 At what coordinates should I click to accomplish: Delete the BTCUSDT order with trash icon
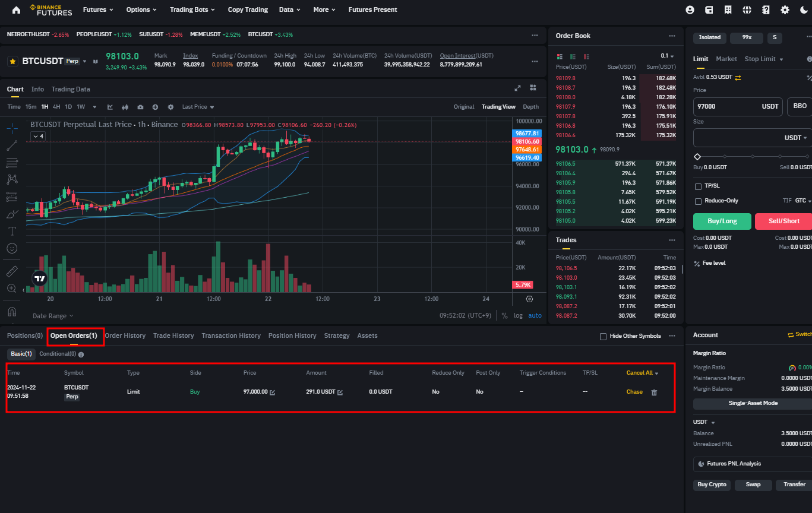click(654, 392)
